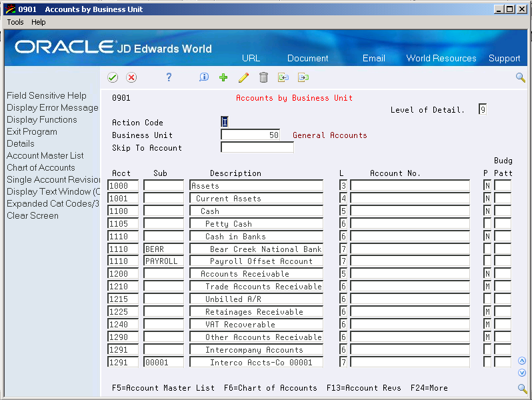Click the Acct field containing 1290
The width and height of the screenshot is (532, 400).
[x=123, y=337]
